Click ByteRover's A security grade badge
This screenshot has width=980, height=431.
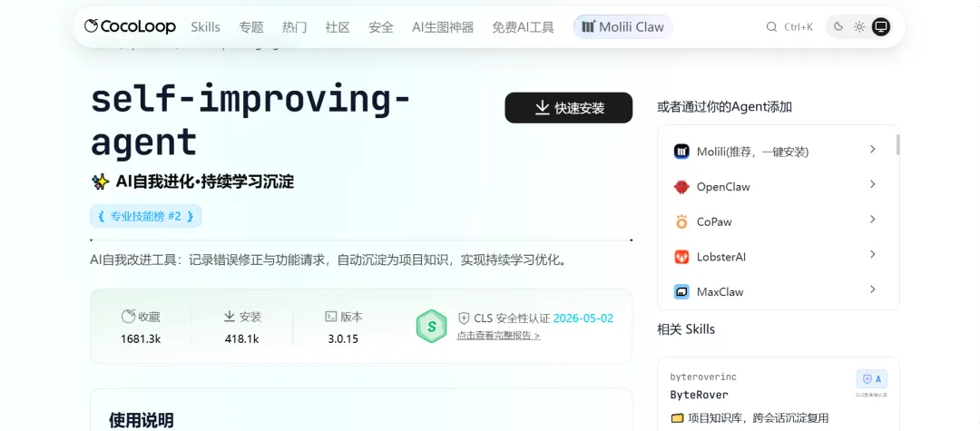[872, 379]
